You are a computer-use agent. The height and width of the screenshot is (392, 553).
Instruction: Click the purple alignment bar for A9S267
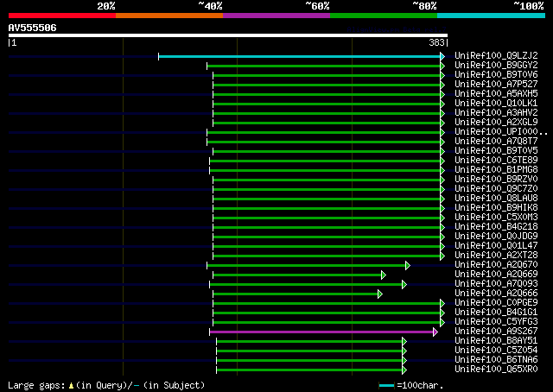tap(321, 332)
